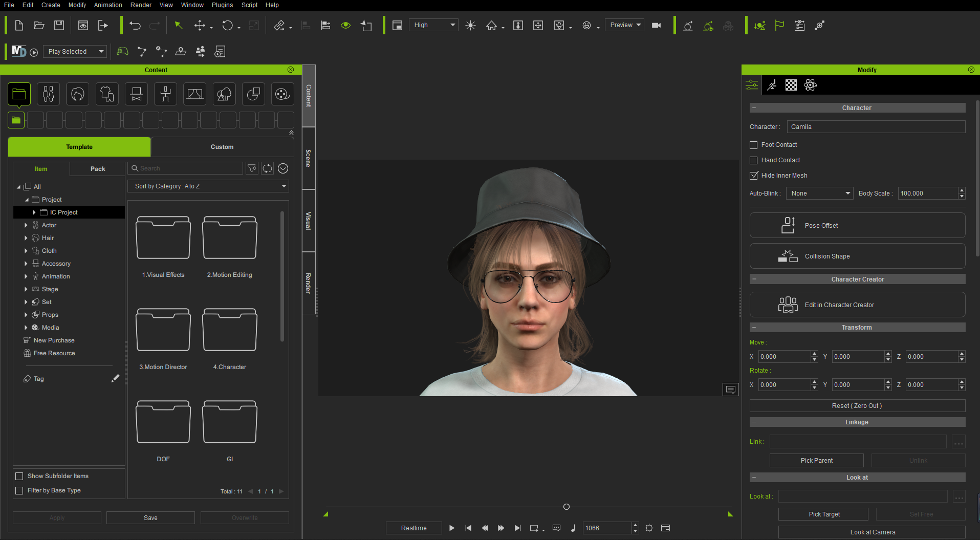Viewport: 980px width, 540px height.
Task: Switch to the Custom tab
Action: pos(222,147)
